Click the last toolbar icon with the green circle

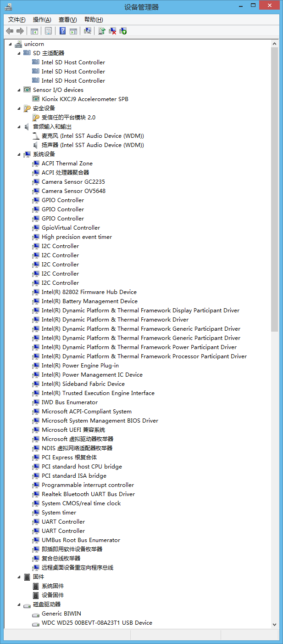[x=123, y=31]
